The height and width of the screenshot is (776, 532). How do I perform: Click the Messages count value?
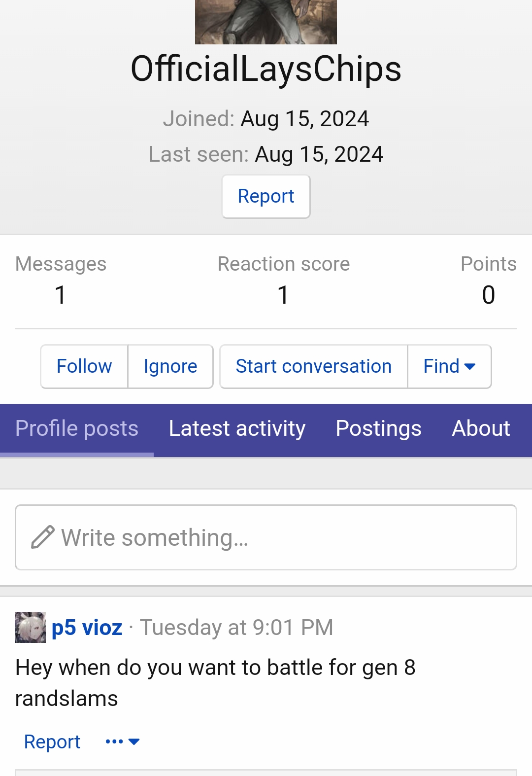pyautogui.click(x=61, y=295)
